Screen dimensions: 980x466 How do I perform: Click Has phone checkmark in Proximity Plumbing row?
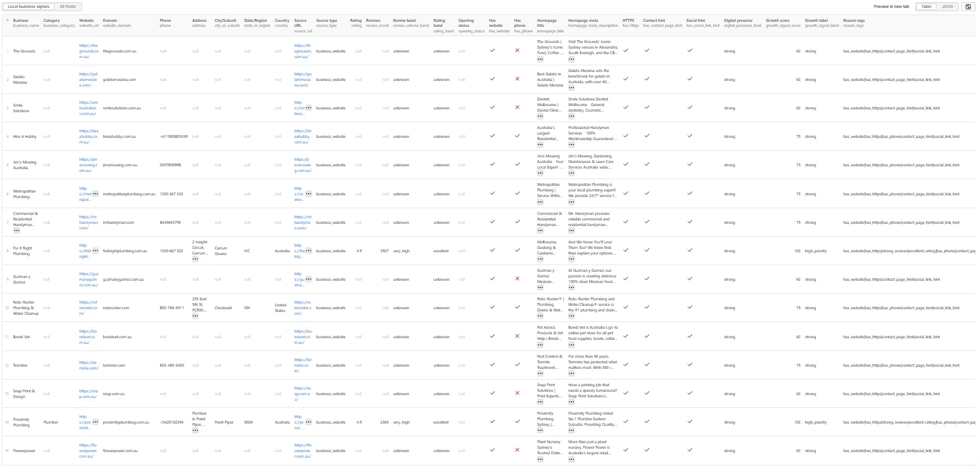coord(517,421)
